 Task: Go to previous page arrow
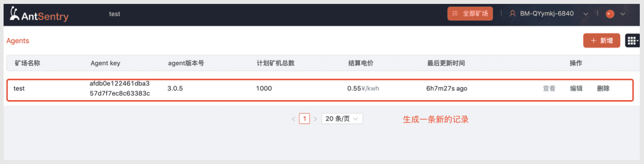(293, 119)
